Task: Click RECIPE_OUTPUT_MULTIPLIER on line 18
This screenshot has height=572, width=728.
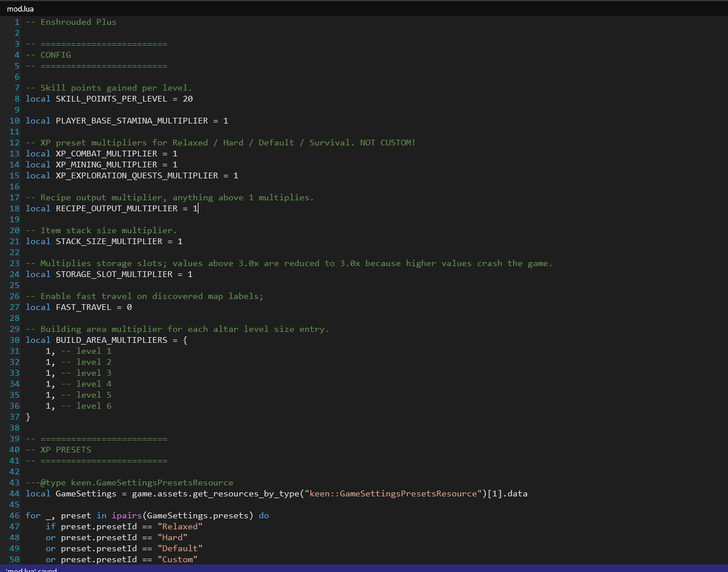Action: coord(117,208)
